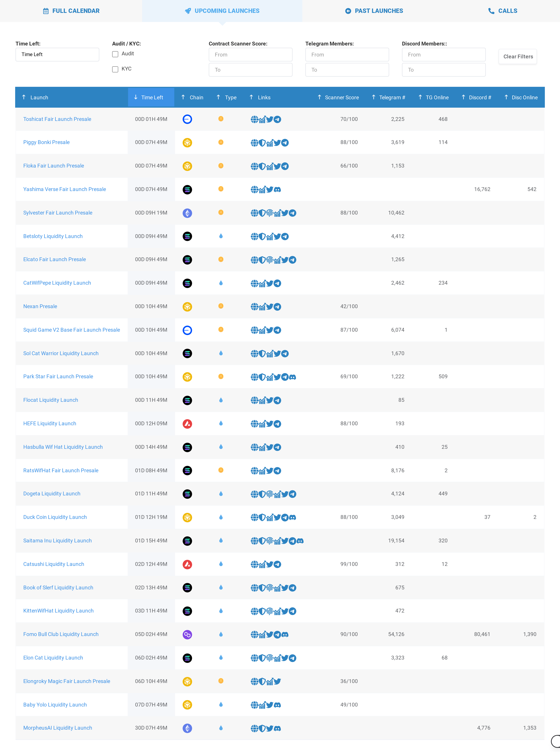The width and height of the screenshot is (560, 752).
Task: Open Sylvester row KYC fingerprint icon
Action: [270, 213]
